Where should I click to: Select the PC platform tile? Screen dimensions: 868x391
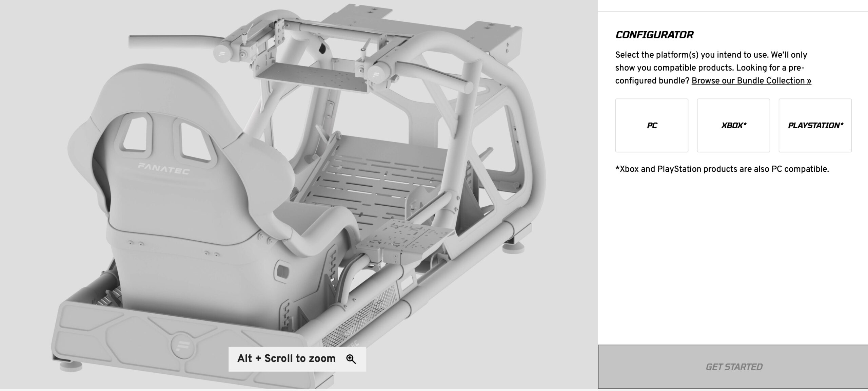coord(652,126)
